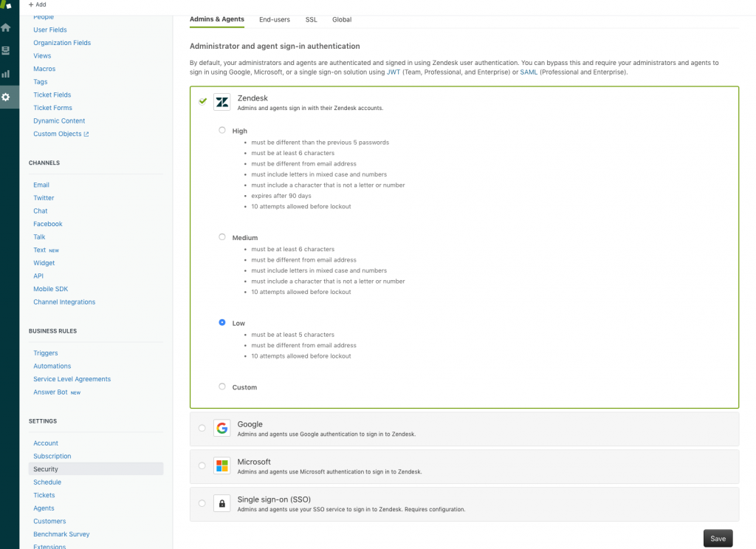The height and width of the screenshot is (549, 756).
Task: Open Macros settings
Action: [44, 69]
